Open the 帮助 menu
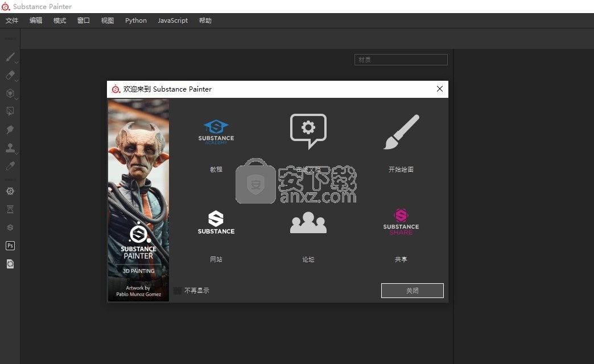This screenshot has height=364, width=594. click(x=205, y=20)
